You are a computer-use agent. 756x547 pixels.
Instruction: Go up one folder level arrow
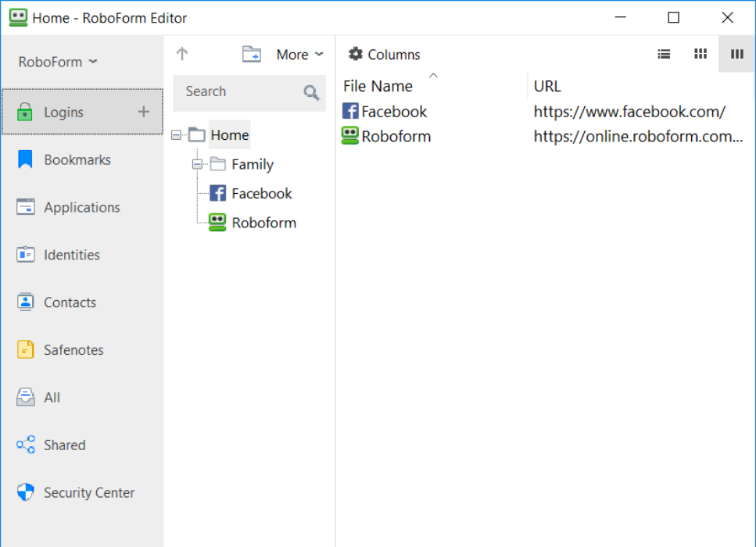(x=181, y=53)
